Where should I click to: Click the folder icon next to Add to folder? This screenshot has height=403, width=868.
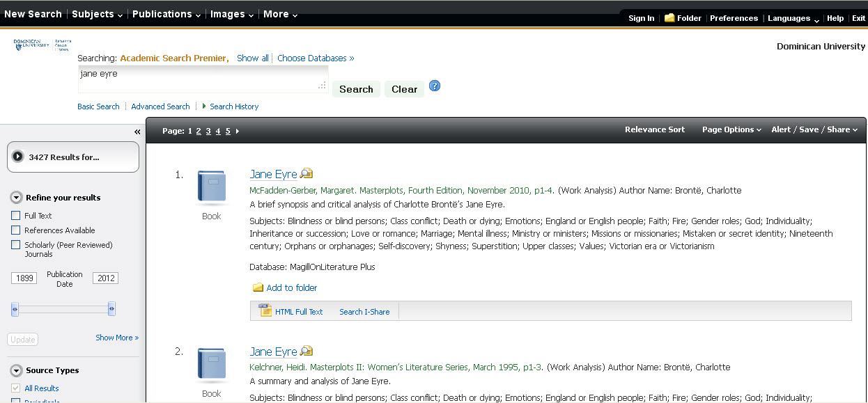pos(258,287)
